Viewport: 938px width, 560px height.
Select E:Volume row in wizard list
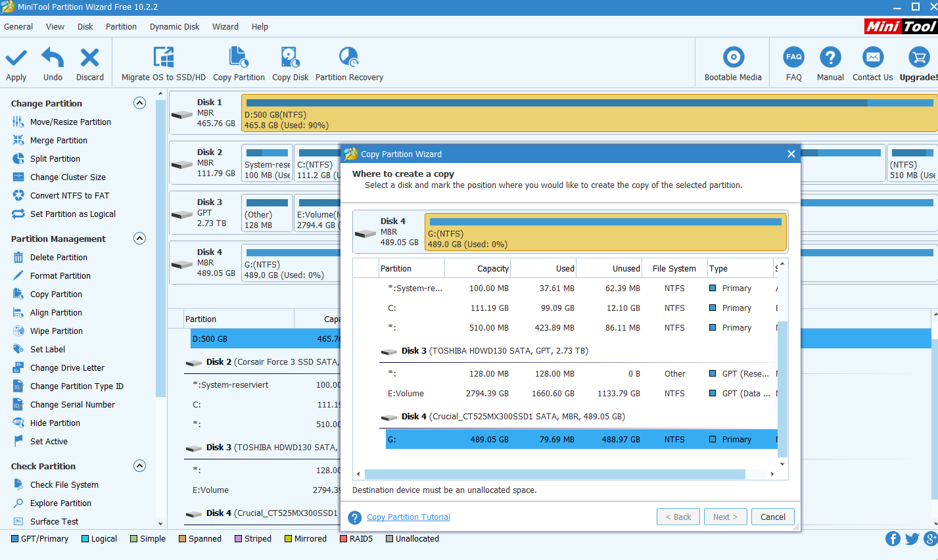coord(581,394)
